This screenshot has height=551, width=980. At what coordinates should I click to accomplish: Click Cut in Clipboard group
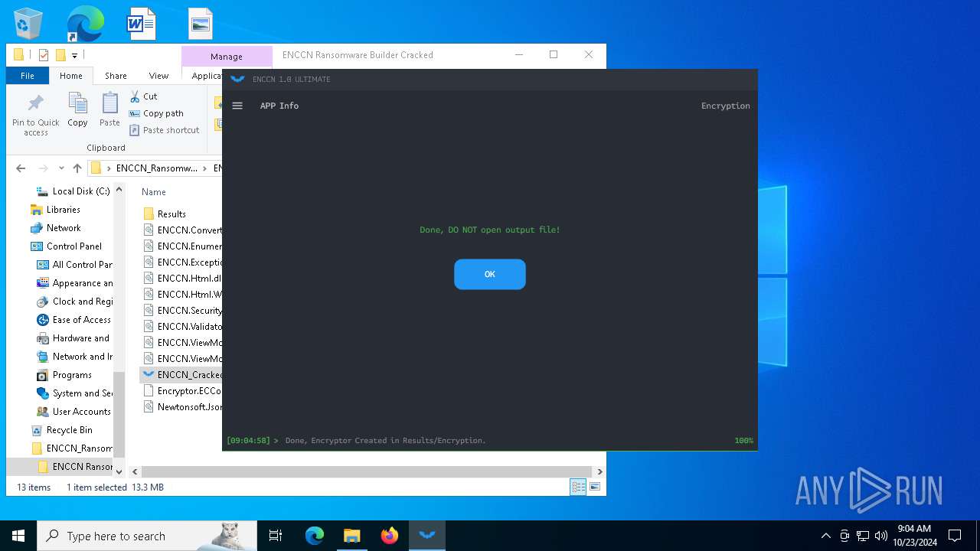143,96
